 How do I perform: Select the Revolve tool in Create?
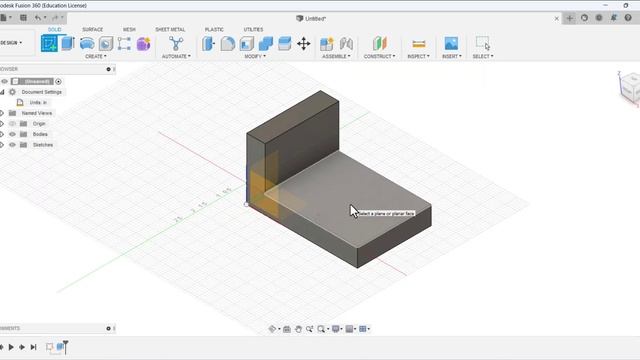(x=87, y=43)
